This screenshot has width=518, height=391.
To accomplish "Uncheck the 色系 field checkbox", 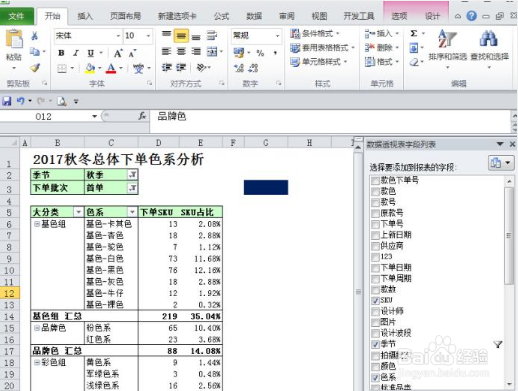I will point(375,377).
